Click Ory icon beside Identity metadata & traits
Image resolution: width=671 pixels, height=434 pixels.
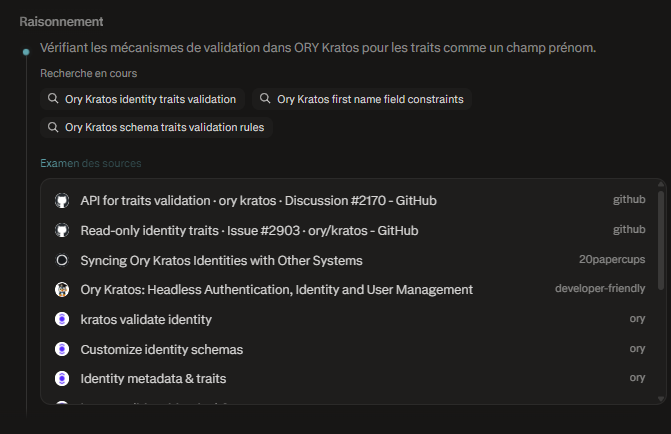point(61,379)
